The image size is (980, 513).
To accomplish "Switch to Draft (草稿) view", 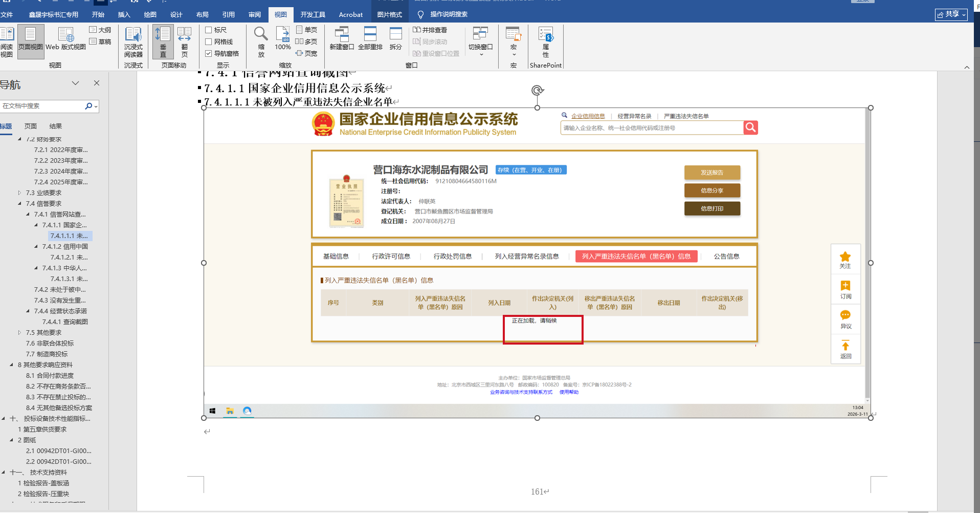I will [x=100, y=42].
